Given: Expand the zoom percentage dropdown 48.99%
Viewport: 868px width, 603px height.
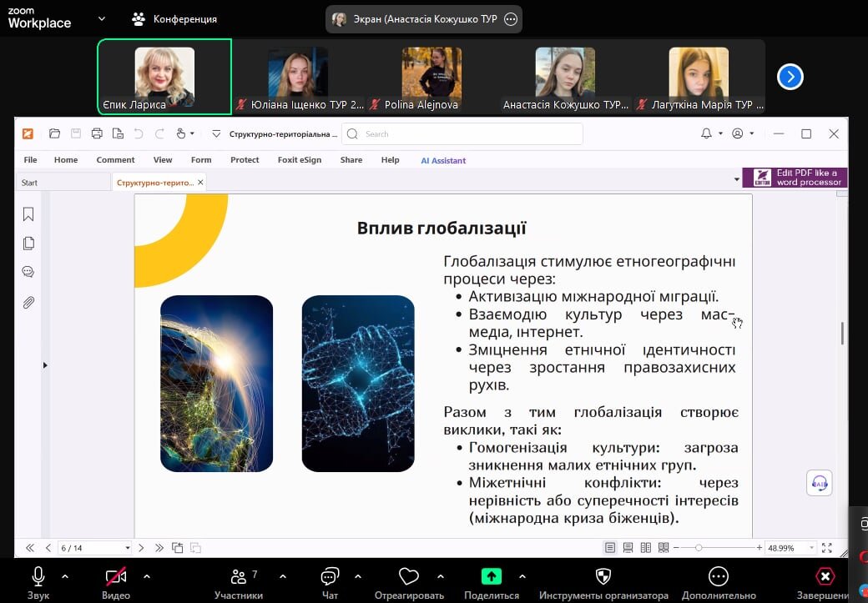Looking at the screenshot, I should [811, 548].
